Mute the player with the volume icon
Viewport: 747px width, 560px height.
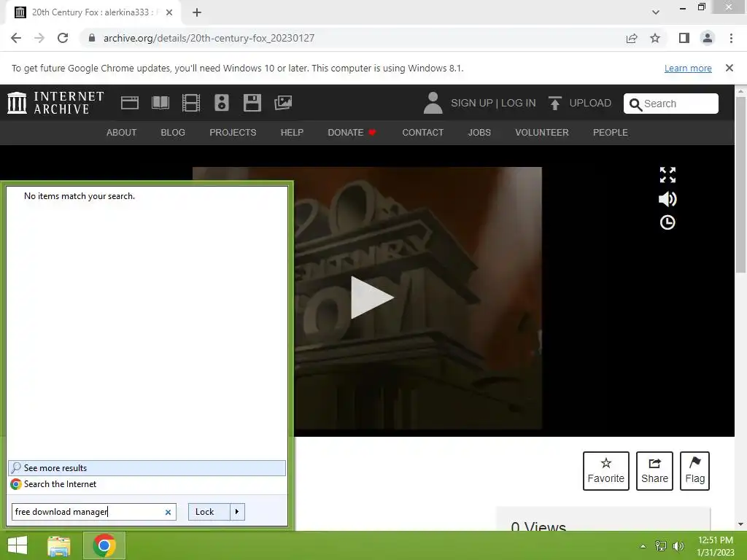click(667, 198)
